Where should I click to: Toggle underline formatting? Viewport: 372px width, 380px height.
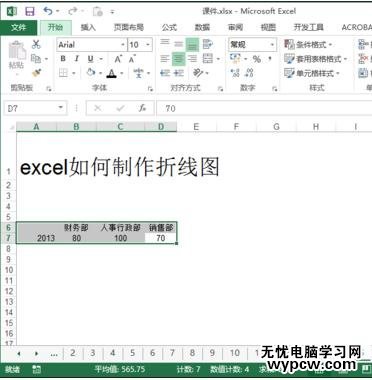click(90, 59)
